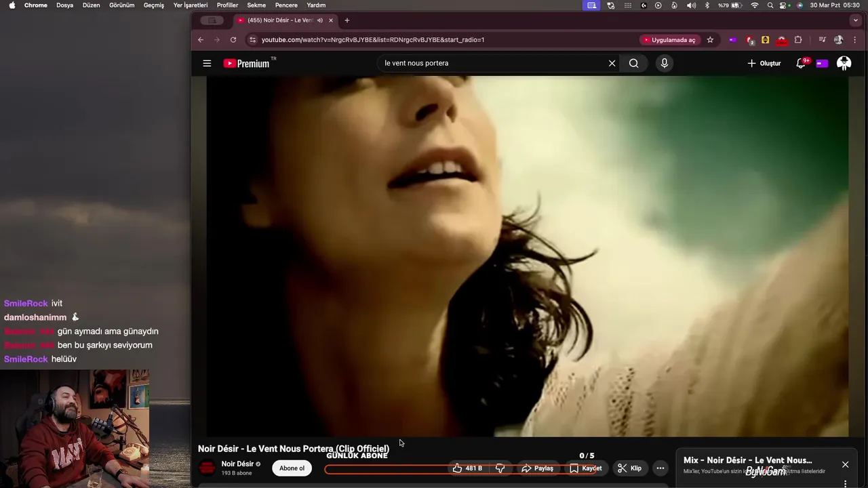Open macOS Spotlight search icon
The image size is (868, 488).
(x=770, y=5)
